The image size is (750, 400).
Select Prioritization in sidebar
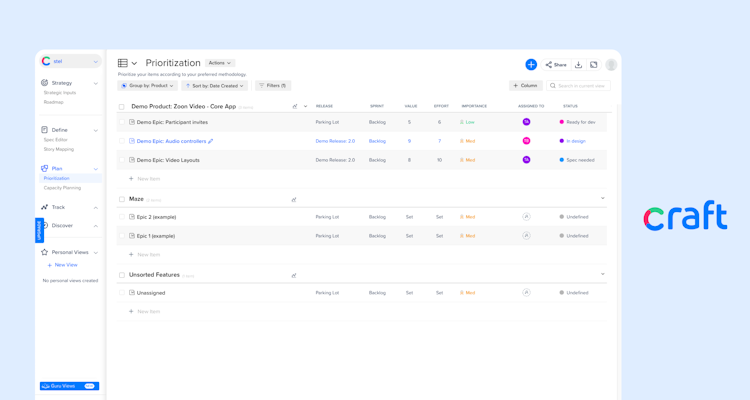tap(70, 178)
